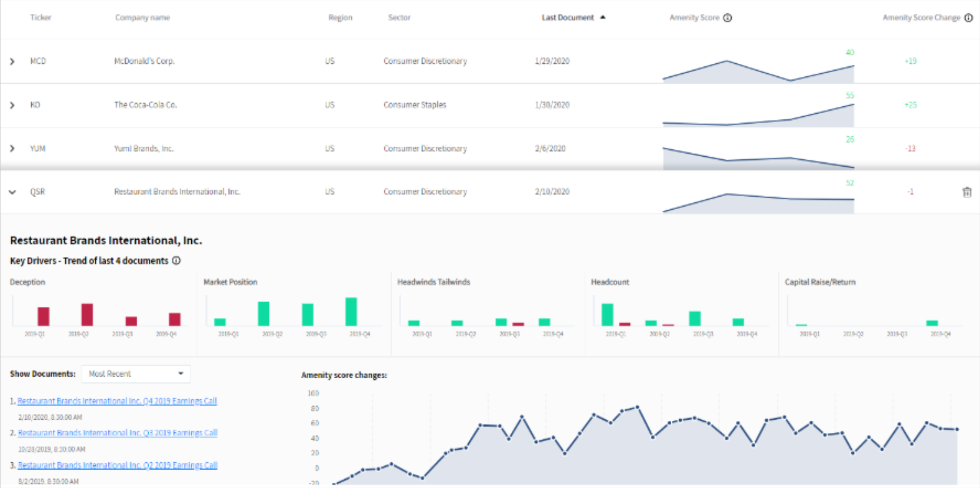This screenshot has width=980, height=488.
Task: Click Yum! Brands, Inc. company name
Action: (144, 148)
